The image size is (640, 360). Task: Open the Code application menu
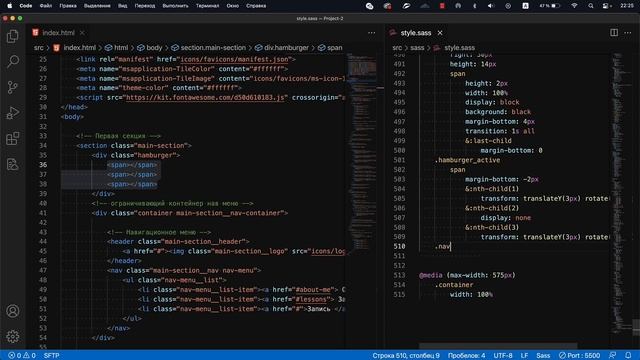pyautogui.click(x=25, y=6)
